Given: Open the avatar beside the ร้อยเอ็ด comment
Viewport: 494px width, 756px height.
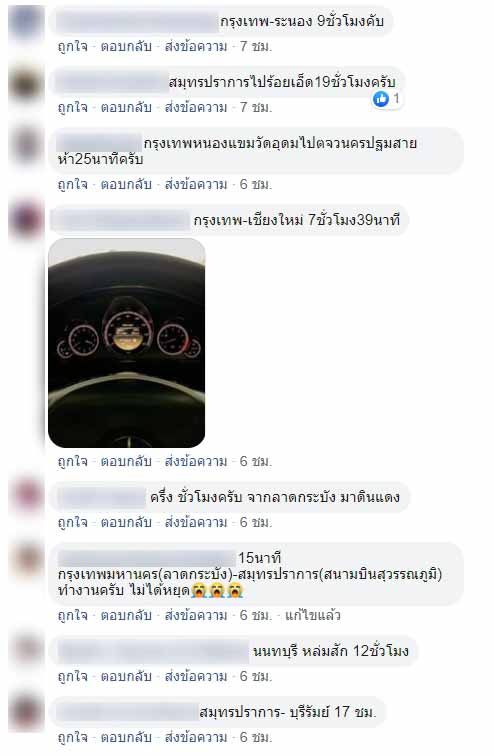Looking at the screenshot, I should point(25,83).
